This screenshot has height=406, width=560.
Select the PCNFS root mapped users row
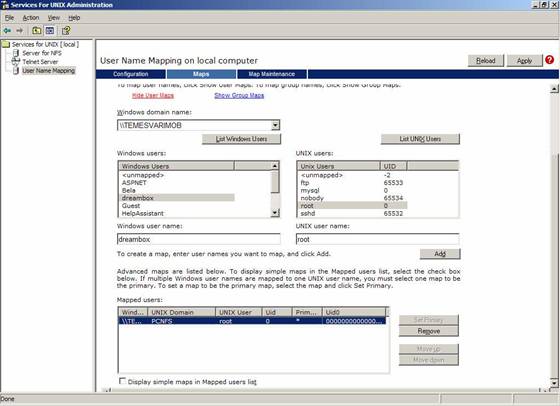tap(252, 321)
